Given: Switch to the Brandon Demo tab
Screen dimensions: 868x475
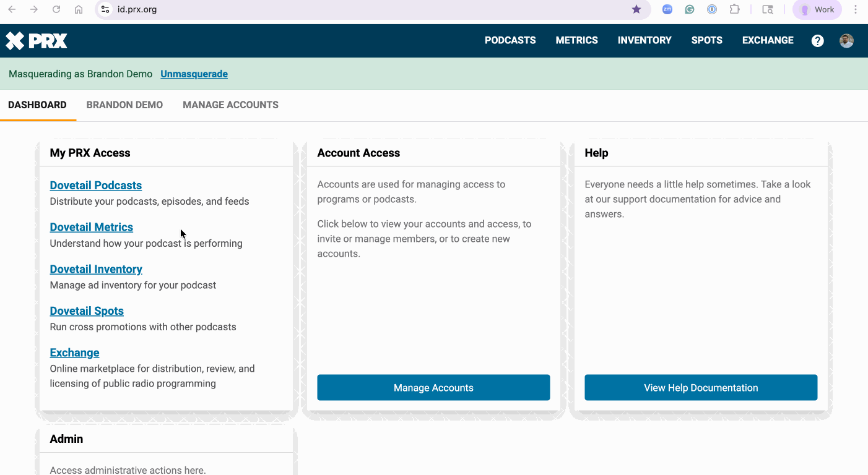Looking at the screenshot, I should (x=124, y=105).
